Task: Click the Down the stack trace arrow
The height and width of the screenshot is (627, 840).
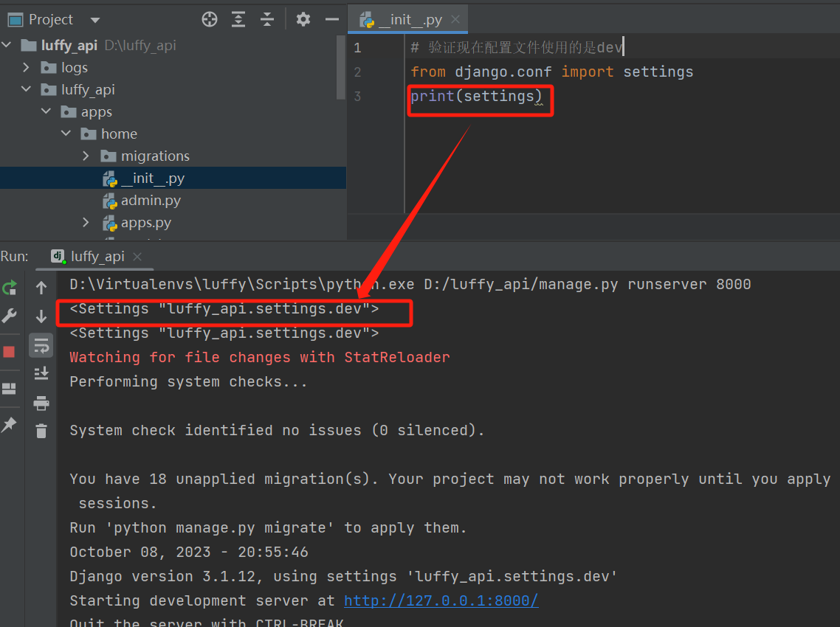Action: [x=41, y=316]
